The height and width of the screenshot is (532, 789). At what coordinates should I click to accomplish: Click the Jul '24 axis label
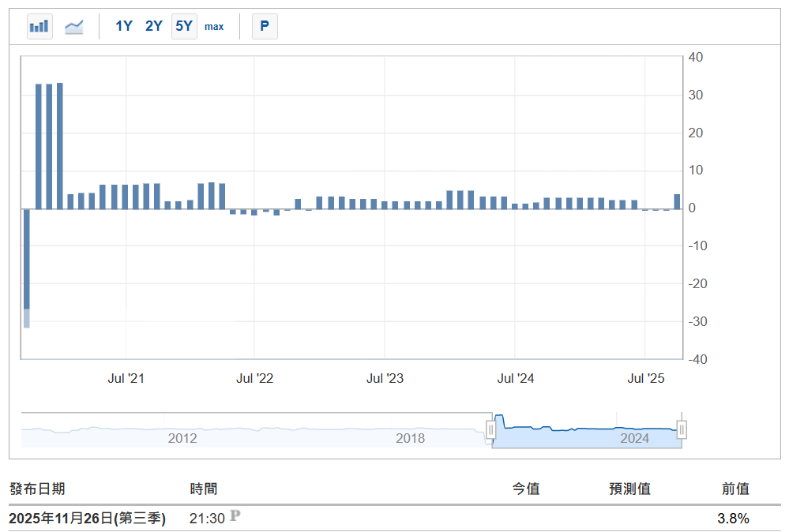pos(517,378)
